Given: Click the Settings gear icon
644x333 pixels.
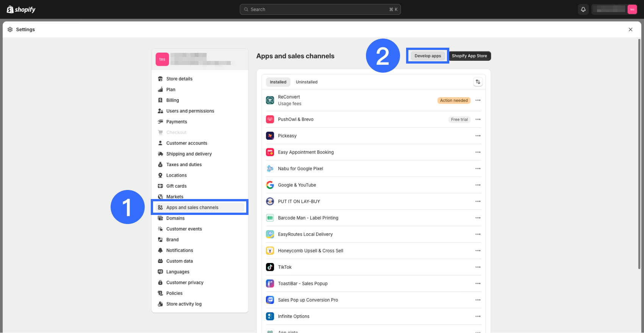Looking at the screenshot, I should pyautogui.click(x=10, y=30).
